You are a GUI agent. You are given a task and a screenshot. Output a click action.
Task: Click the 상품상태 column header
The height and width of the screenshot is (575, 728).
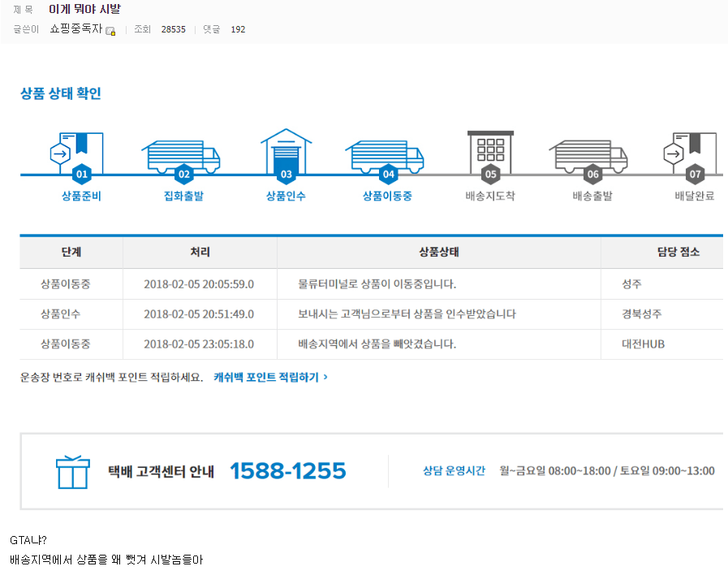tap(438, 253)
